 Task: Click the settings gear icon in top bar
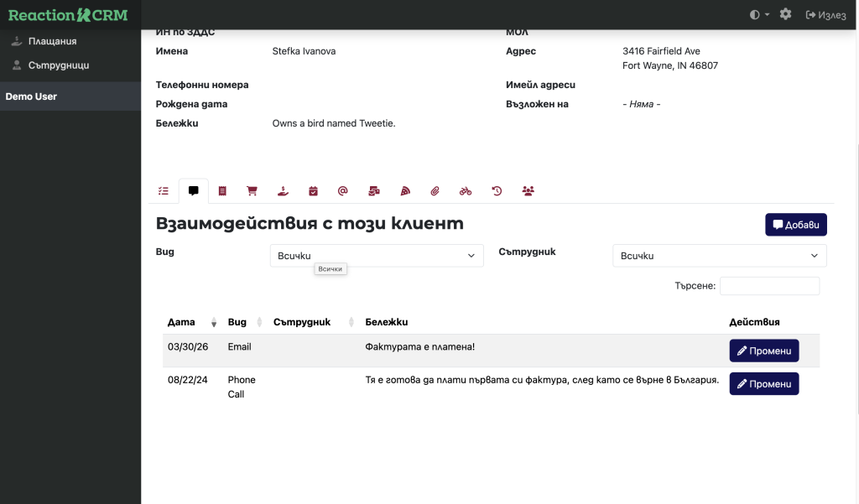pyautogui.click(x=785, y=14)
